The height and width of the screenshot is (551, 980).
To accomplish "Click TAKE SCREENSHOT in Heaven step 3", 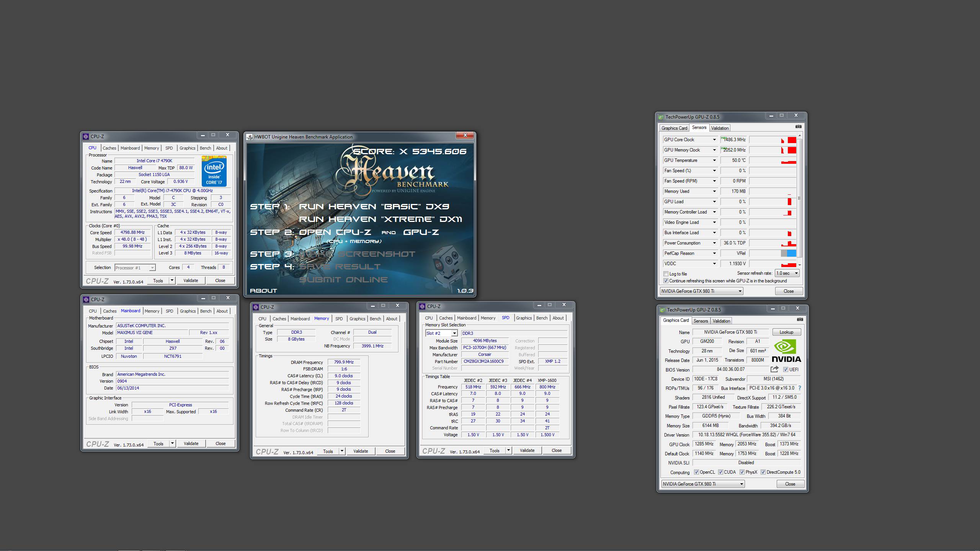I will (x=357, y=254).
